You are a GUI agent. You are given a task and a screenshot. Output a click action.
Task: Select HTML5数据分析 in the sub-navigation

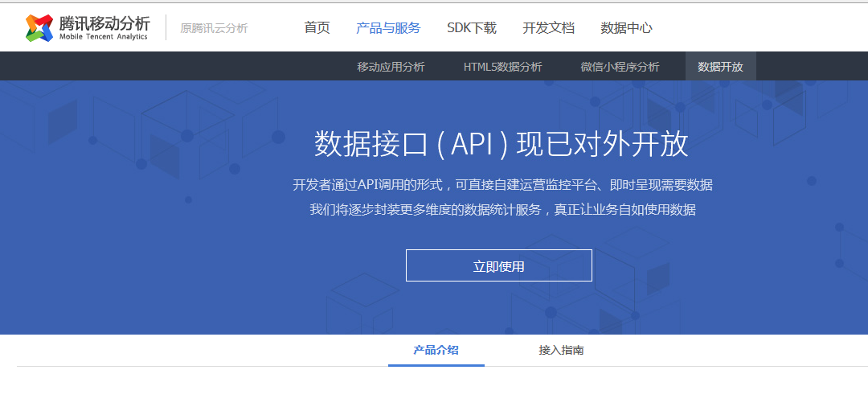[x=502, y=67]
